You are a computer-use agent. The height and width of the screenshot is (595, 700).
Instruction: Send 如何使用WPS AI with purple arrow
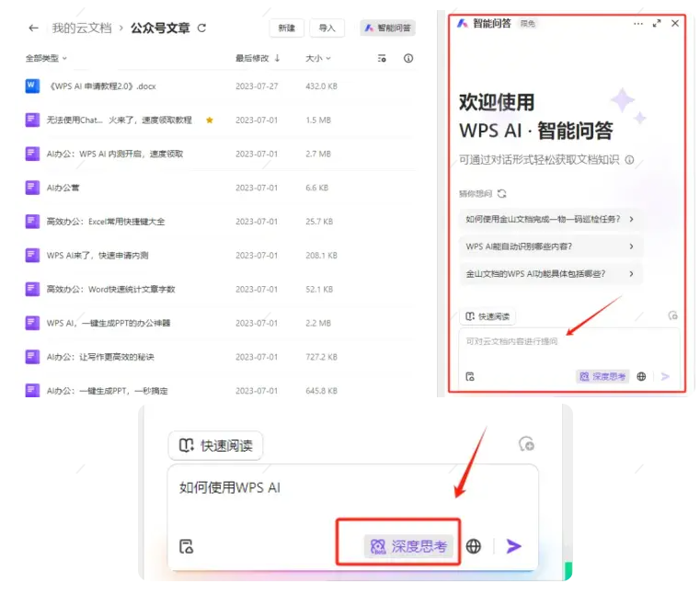(x=514, y=546)
